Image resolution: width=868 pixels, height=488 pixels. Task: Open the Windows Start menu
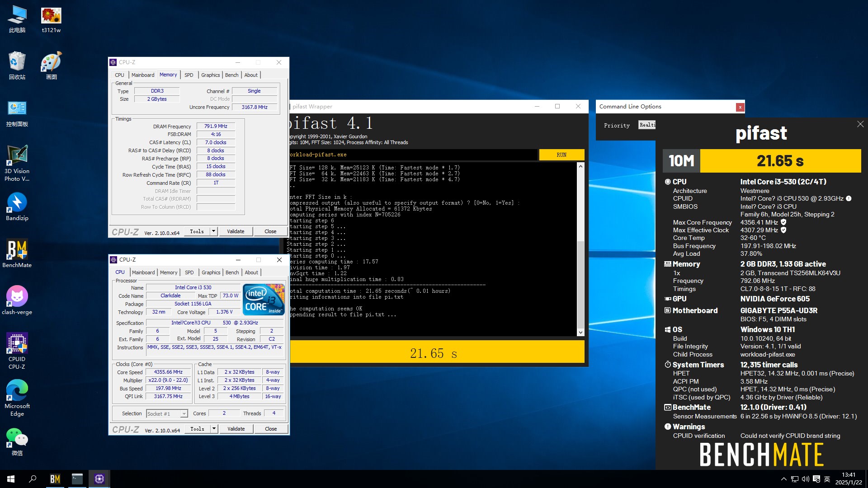pyautogui.click(x=11, y=479)
